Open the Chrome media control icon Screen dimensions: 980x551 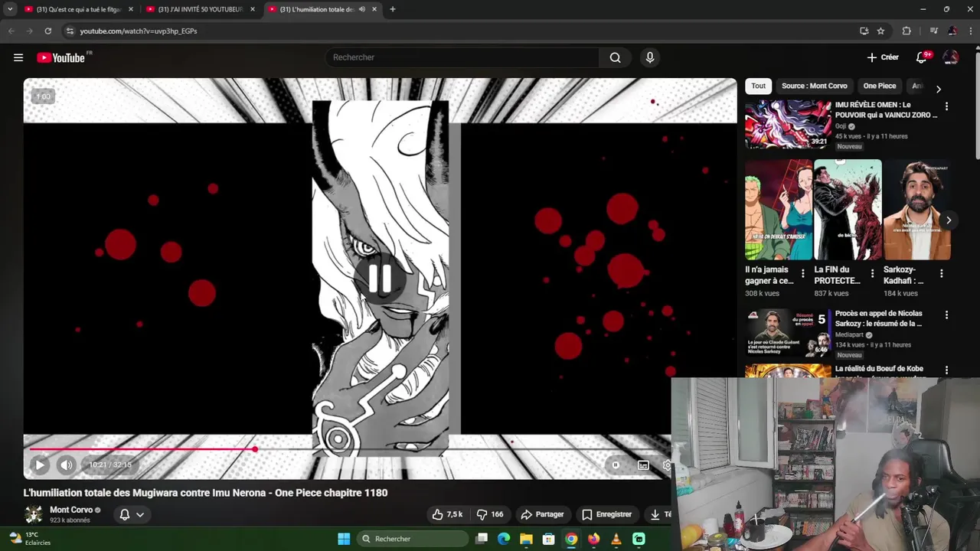click(x=933, y=31)
